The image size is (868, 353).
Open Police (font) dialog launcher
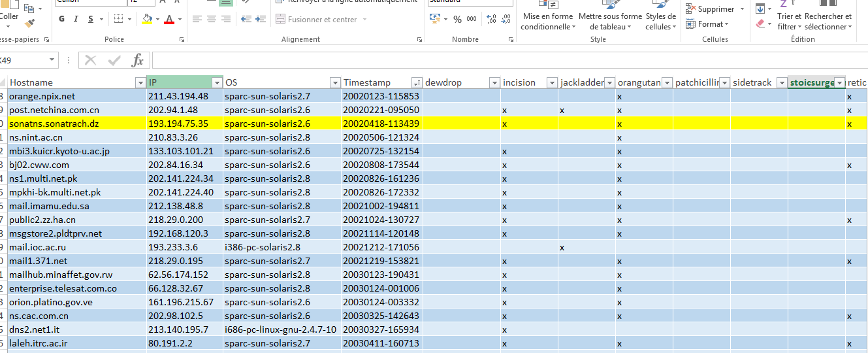click(181, 40)
